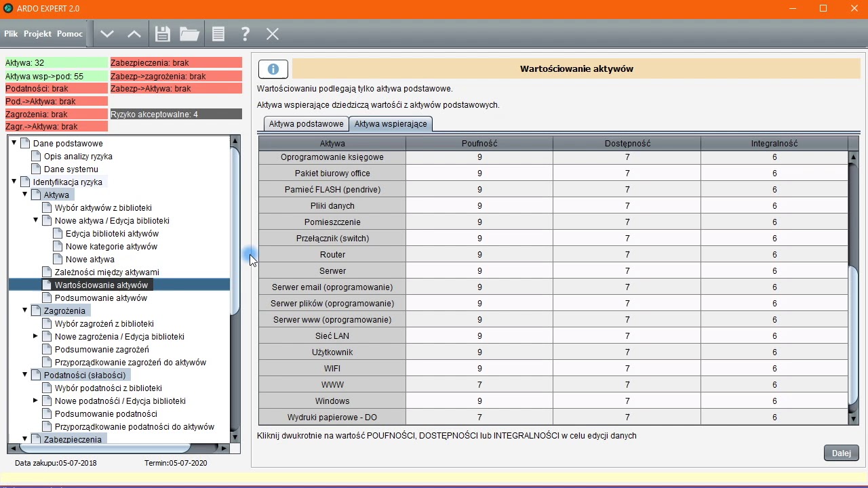The image size is (868, 488).
Task: Open Dane systemu tree item
Action: point(71,169)
